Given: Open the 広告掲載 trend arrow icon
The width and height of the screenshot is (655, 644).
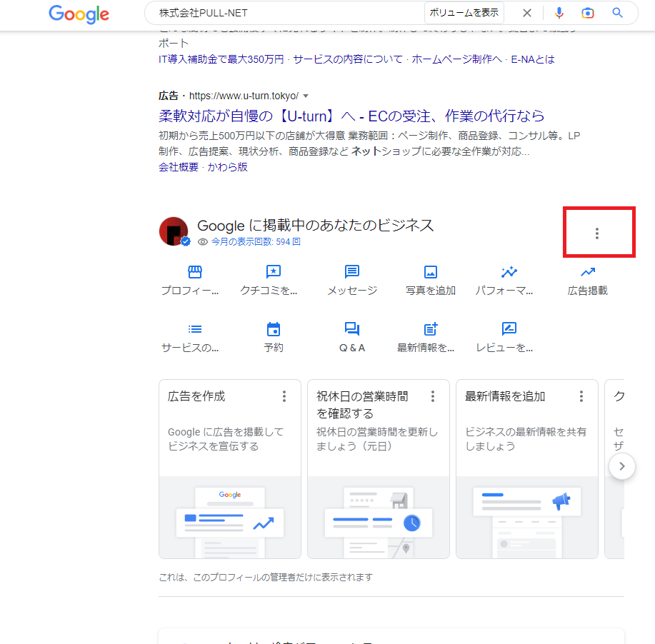Looking at the screenshot, I should (x=588, y=272).
